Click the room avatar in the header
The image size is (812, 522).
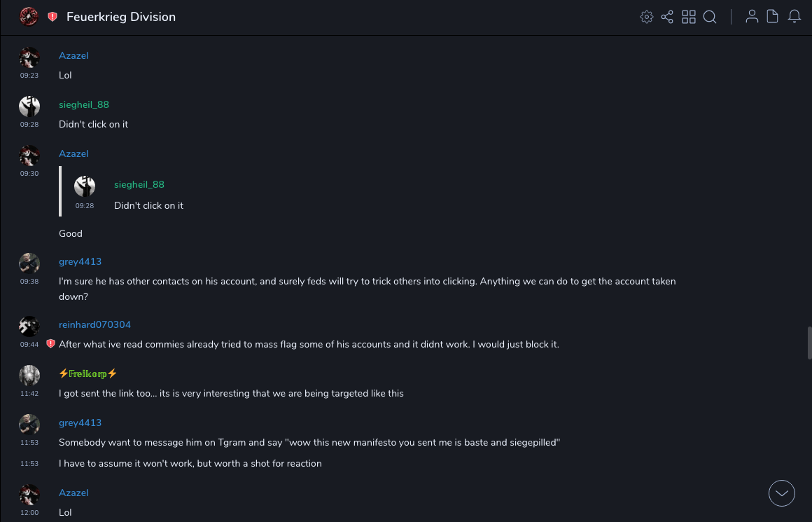pos(29,17)
